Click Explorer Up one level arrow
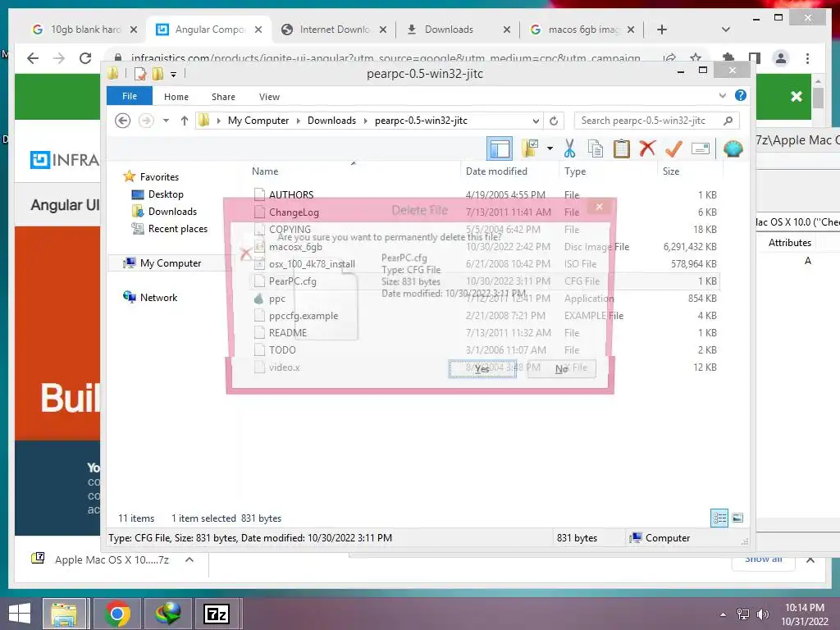840x630 pixels. click(185, 121)
